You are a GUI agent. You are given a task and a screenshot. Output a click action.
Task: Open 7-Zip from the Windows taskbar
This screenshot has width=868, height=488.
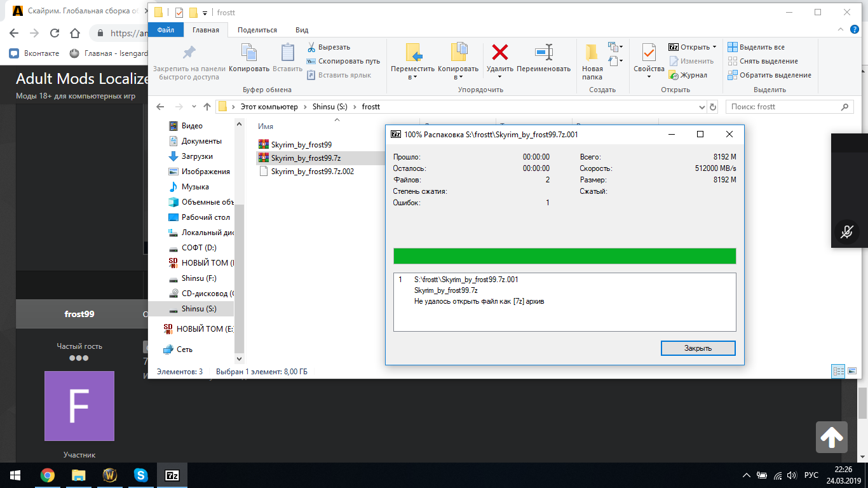tap(172, 475)
